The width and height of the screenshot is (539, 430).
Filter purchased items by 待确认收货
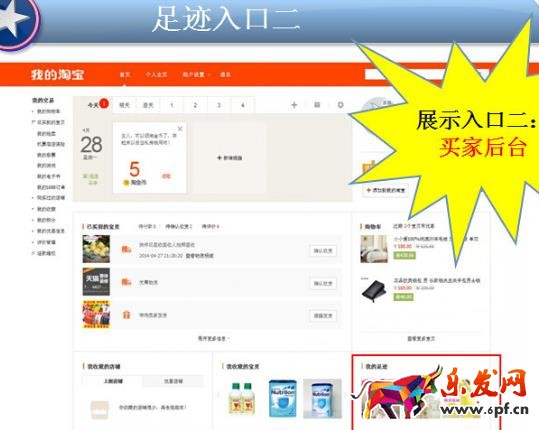click(179, 227)
